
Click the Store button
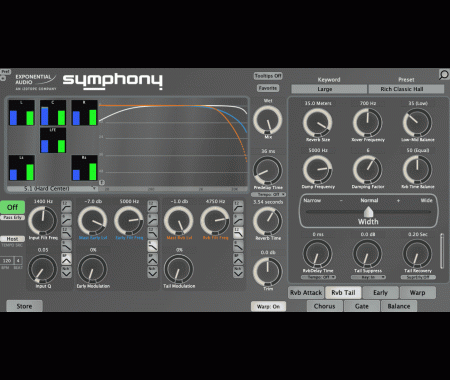click(24, 306)
